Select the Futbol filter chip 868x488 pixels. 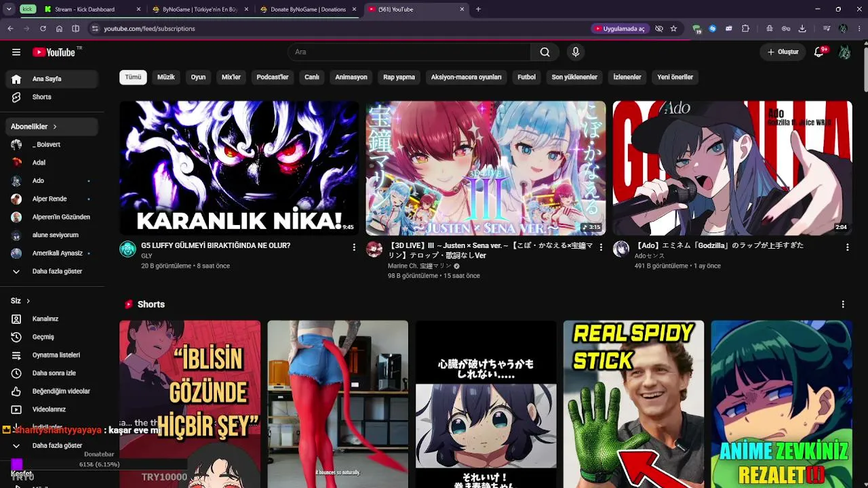point(526,77)
